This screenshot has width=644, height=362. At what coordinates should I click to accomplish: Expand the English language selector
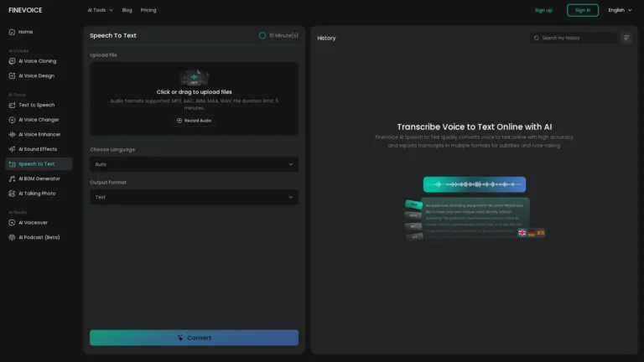click(x=620, y=10)
